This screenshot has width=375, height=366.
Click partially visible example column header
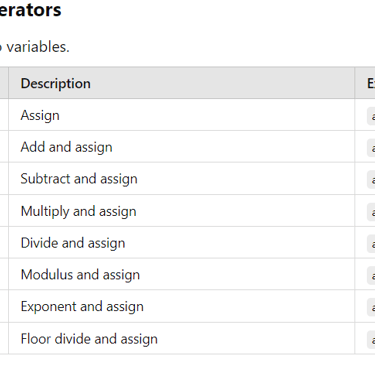(x=371, y=83)
